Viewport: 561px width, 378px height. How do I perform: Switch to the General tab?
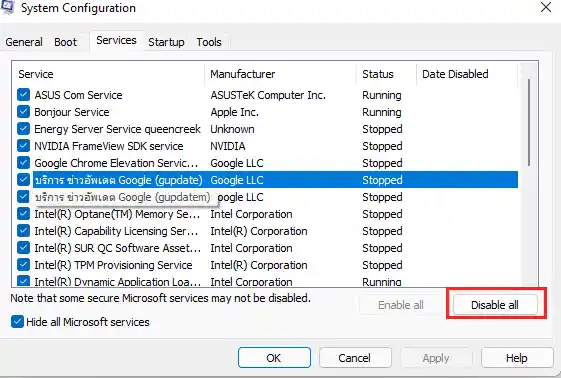[x=24, y=42]
